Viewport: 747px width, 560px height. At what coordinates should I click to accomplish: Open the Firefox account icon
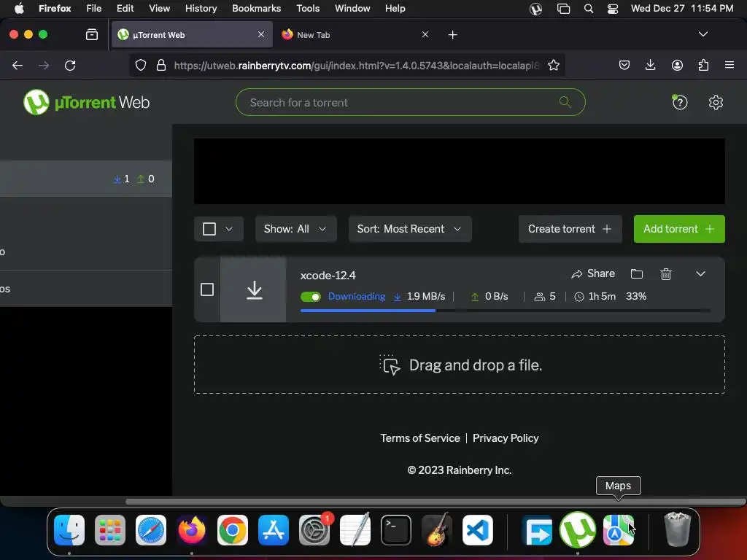click(677, 65)
